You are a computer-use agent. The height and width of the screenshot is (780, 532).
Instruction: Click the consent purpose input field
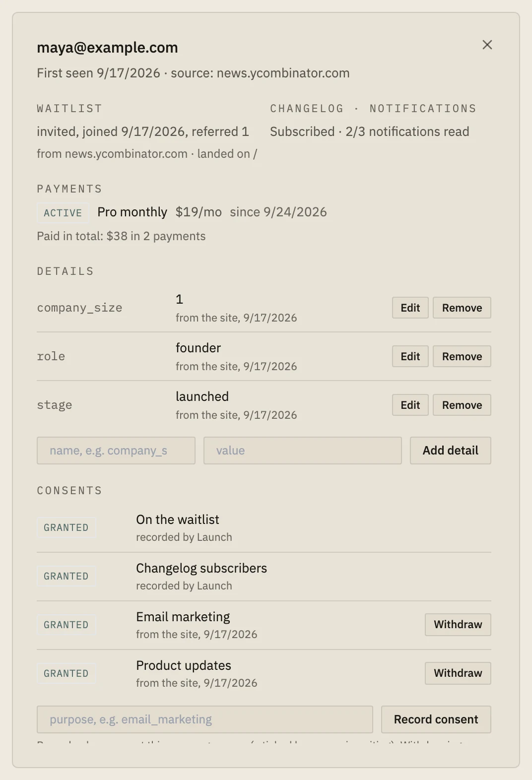[205, 719]
